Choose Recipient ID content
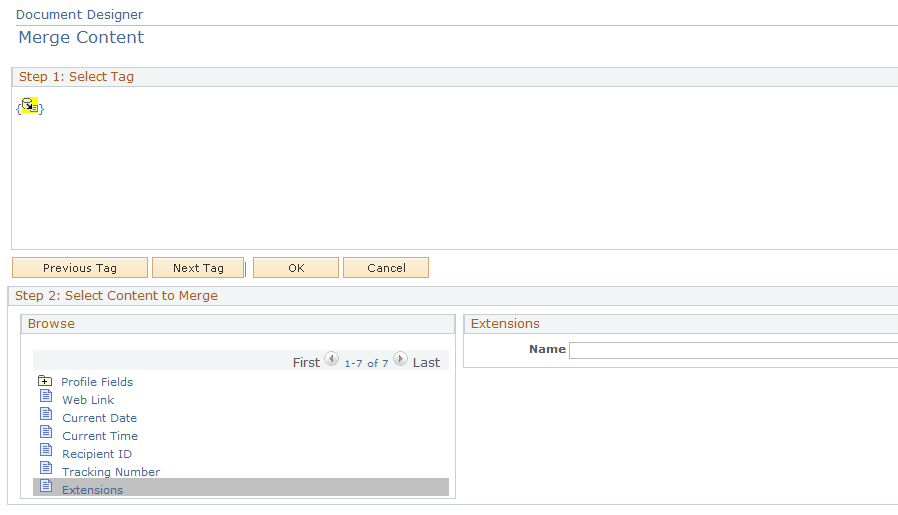This screenshot has height=515, width=898. 97,454
